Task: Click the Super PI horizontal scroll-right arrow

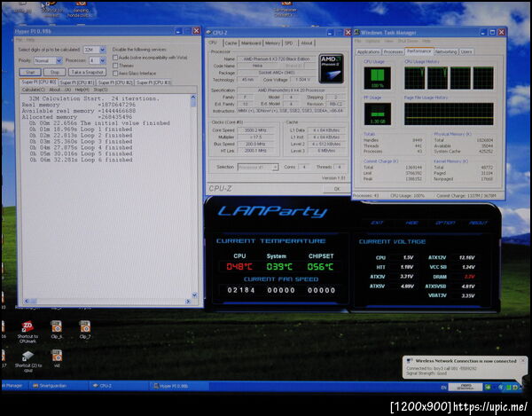Action: (x=188, y=302)
